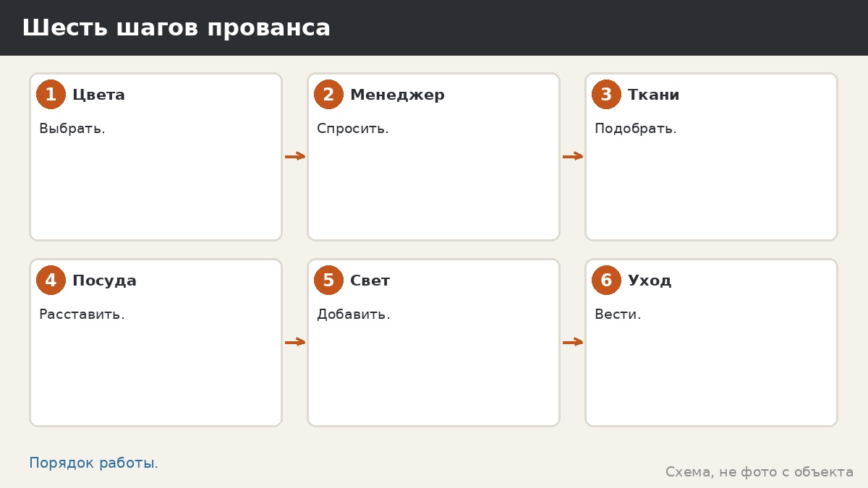868x488 pixels.
Task: Click the slide title "Шесть шагов прованса"
Action: click(x=176, y=27)
